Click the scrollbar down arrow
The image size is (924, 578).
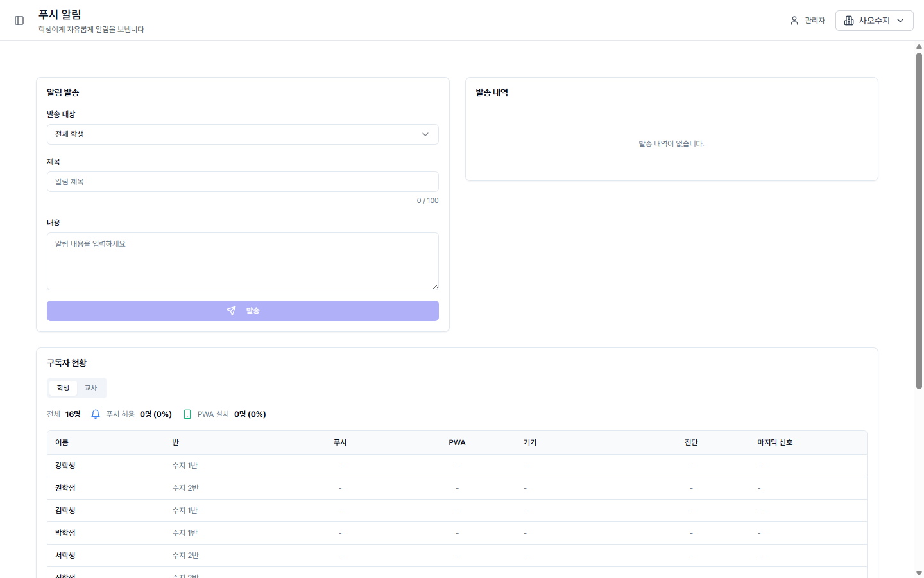[919, 573]
